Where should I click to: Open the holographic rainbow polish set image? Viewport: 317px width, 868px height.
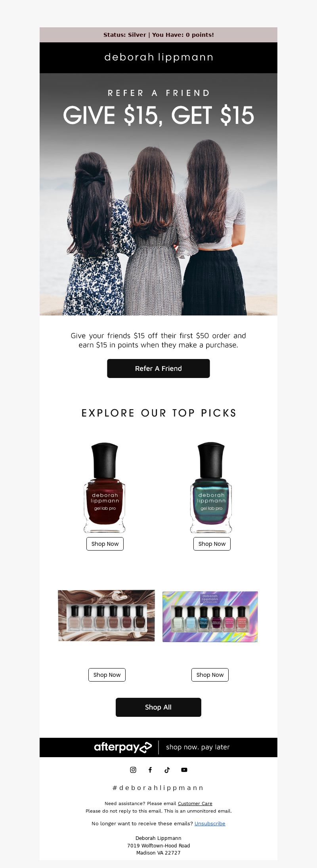click(210, 616)
